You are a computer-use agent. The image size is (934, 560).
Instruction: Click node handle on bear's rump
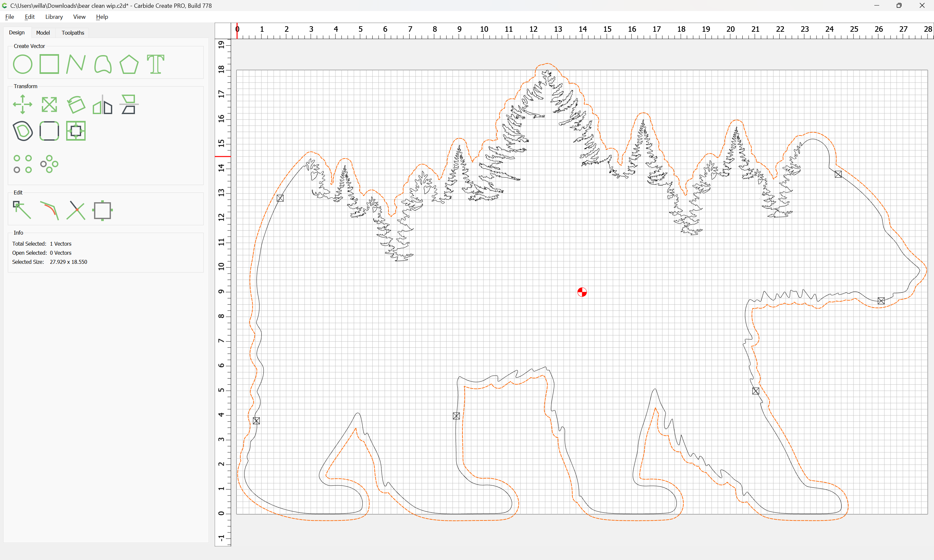click(256, 421)
